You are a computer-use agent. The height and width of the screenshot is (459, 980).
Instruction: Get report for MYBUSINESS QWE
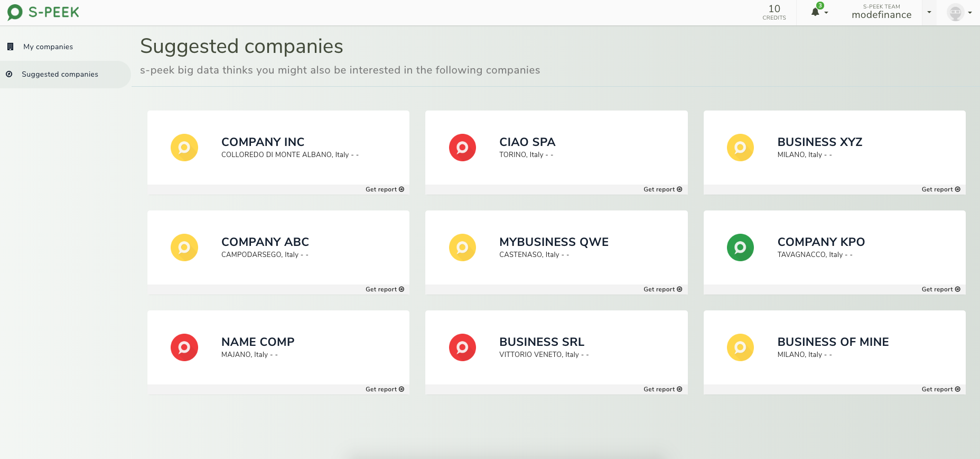[x=662, y=289]
